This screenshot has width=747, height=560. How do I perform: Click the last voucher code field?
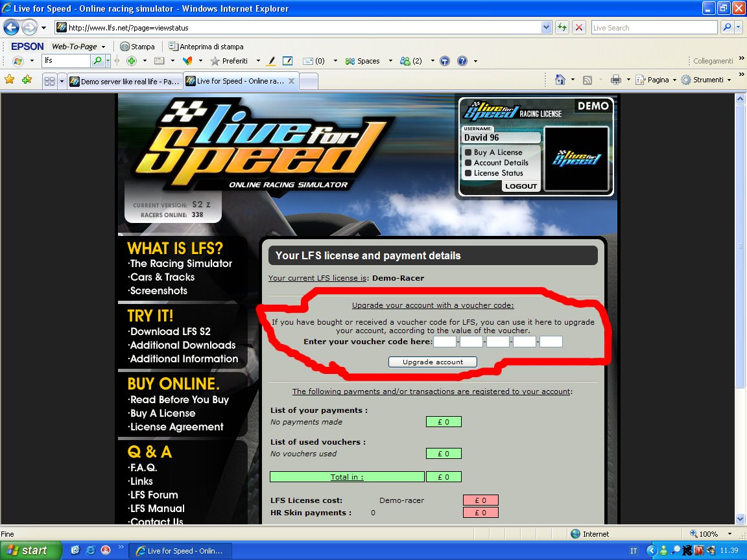pyautogui.click(x=551, y=342)
